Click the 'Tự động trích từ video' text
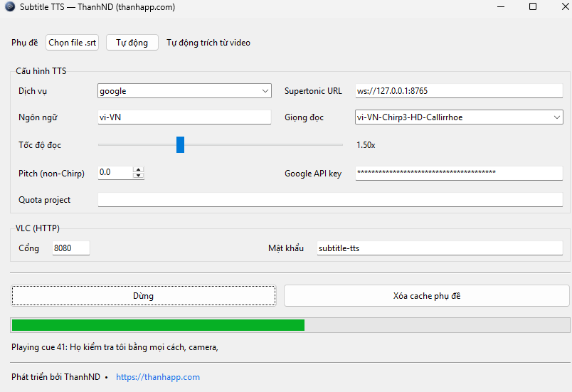 click(208, 43)
